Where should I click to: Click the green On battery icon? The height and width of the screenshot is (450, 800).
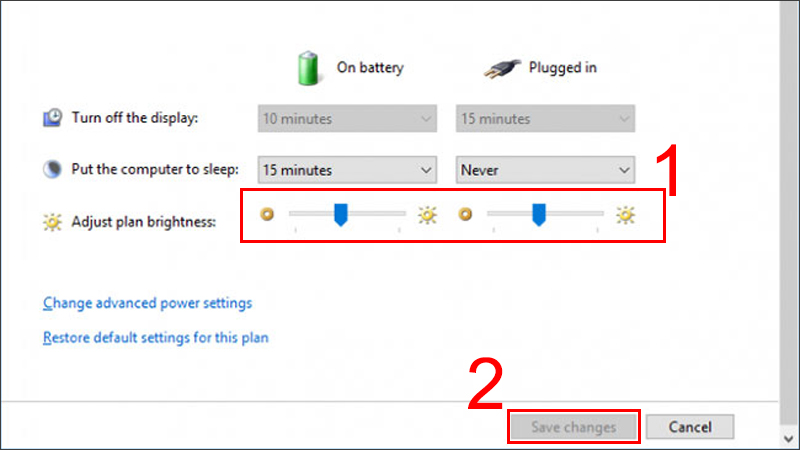pyautogui.click(x=307, y=67)
